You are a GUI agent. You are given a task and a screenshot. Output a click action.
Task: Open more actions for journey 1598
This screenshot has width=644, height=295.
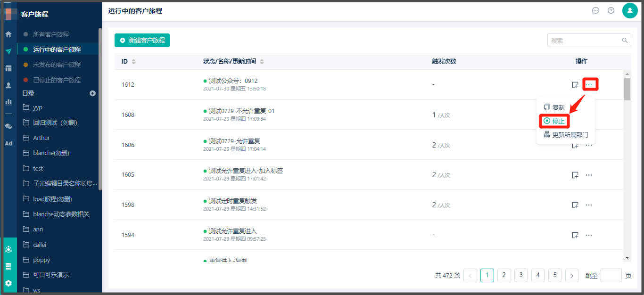point(589,205)
